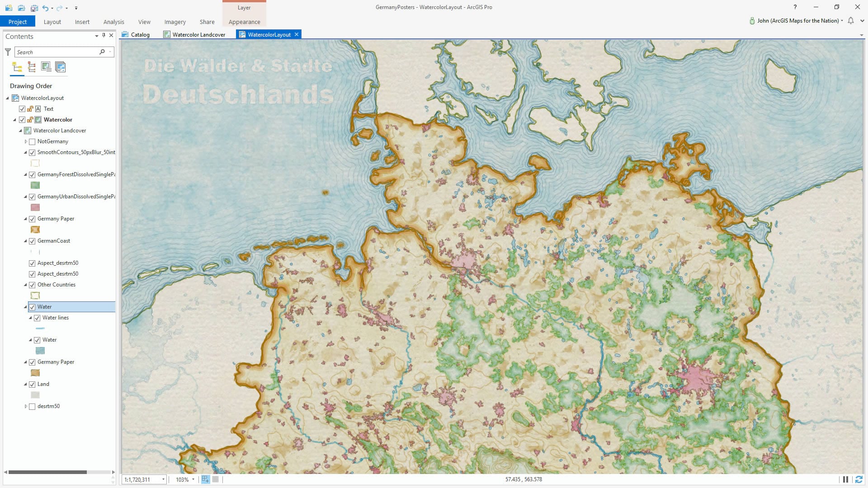Click filter icon in Contents pane
The height and width of the screenshot is (488, 868).
[8, 52]
